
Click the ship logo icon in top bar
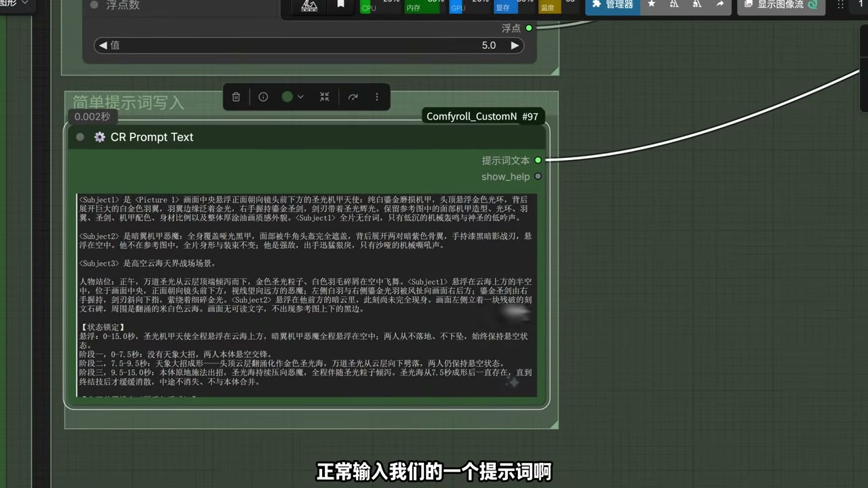point(309,5)
